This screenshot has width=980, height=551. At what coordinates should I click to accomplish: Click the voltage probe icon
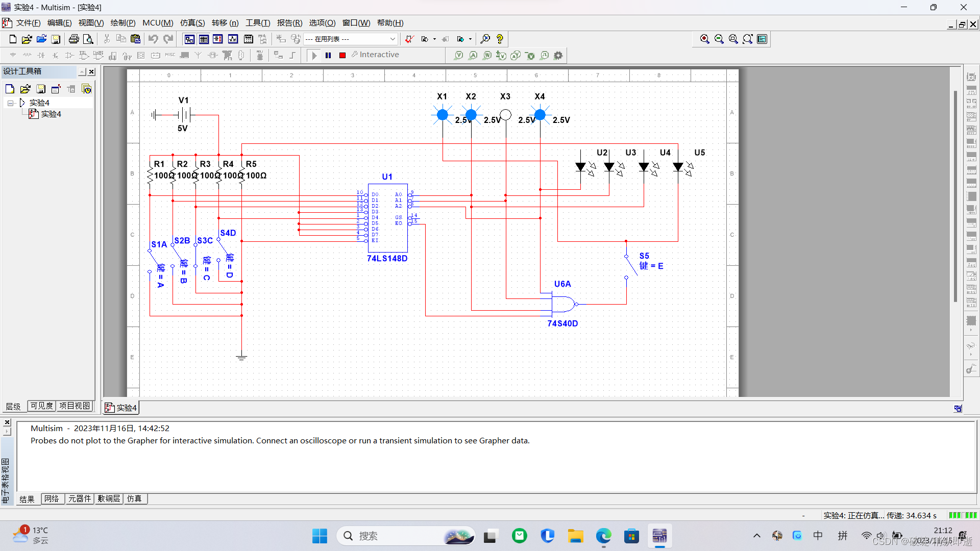click(458, 55)
